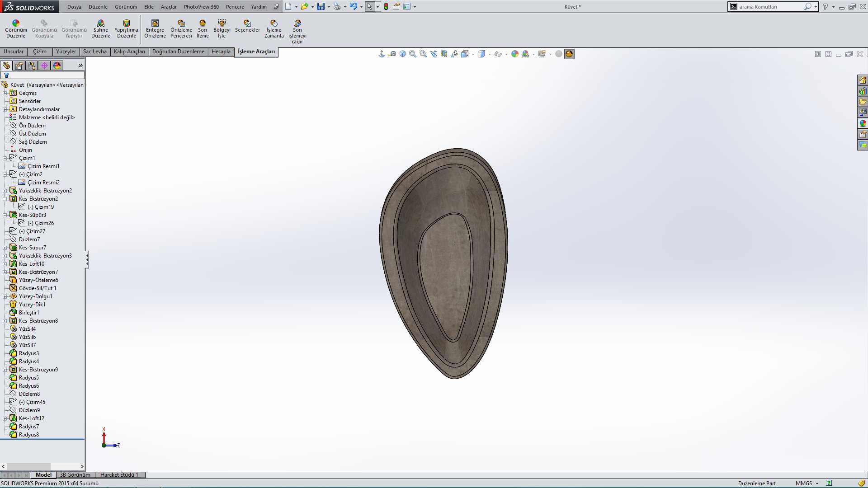Screen dimensions: 868x488
Task: Switch to the Unsurlar tab
Action: pyautogui.click(x=14, y=52)
